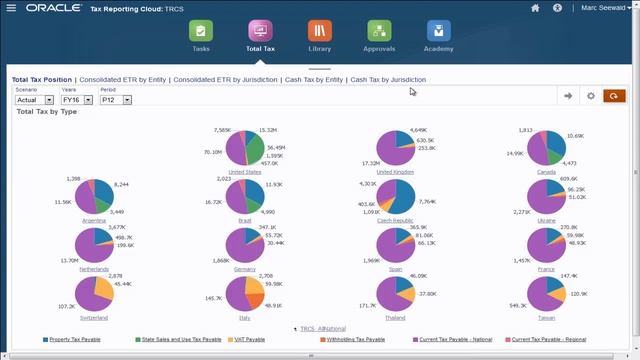Expand the Period P12 dropdown

(127, 100)
